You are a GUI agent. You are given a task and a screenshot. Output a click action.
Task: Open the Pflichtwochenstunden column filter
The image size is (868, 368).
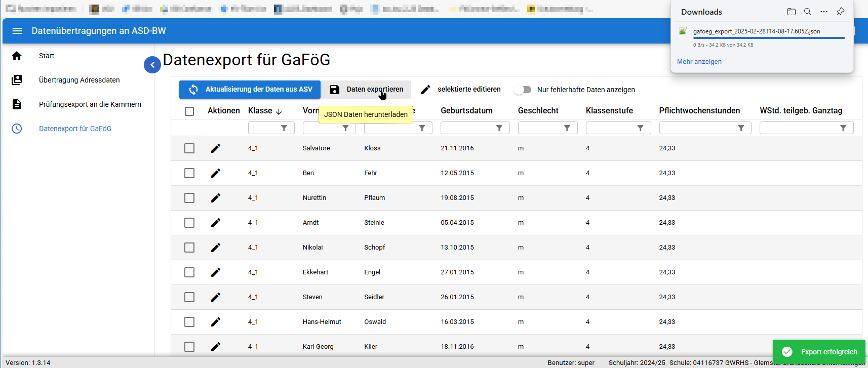point(741,128)
